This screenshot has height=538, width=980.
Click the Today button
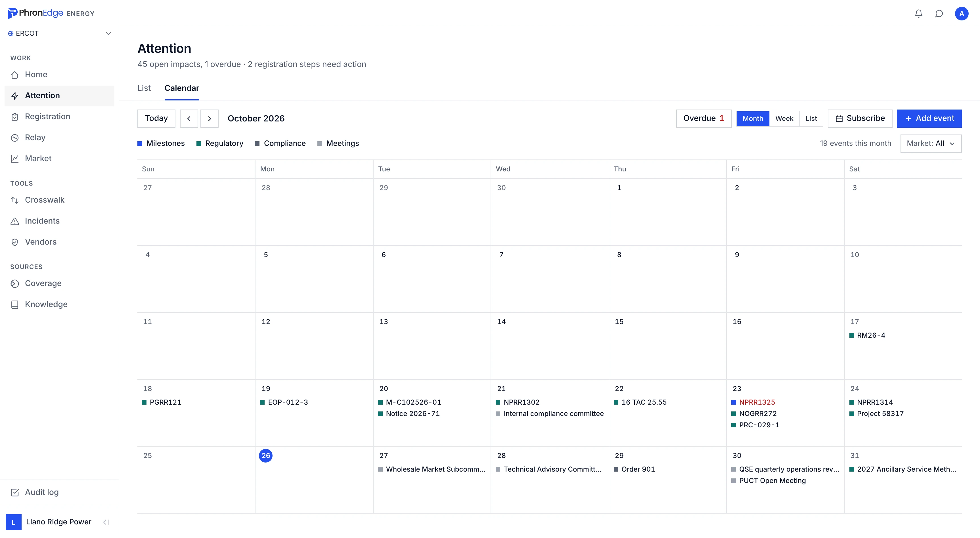coord(156,119)
